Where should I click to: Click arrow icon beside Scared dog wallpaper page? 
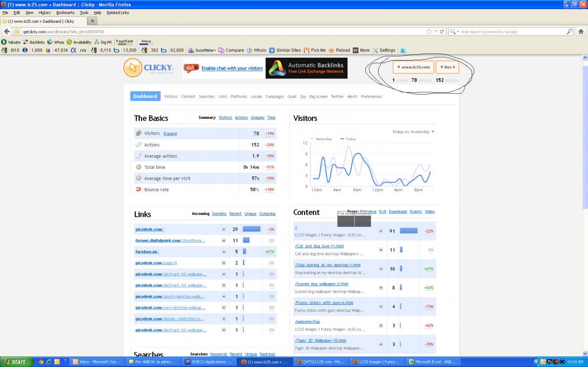point(381,288)
